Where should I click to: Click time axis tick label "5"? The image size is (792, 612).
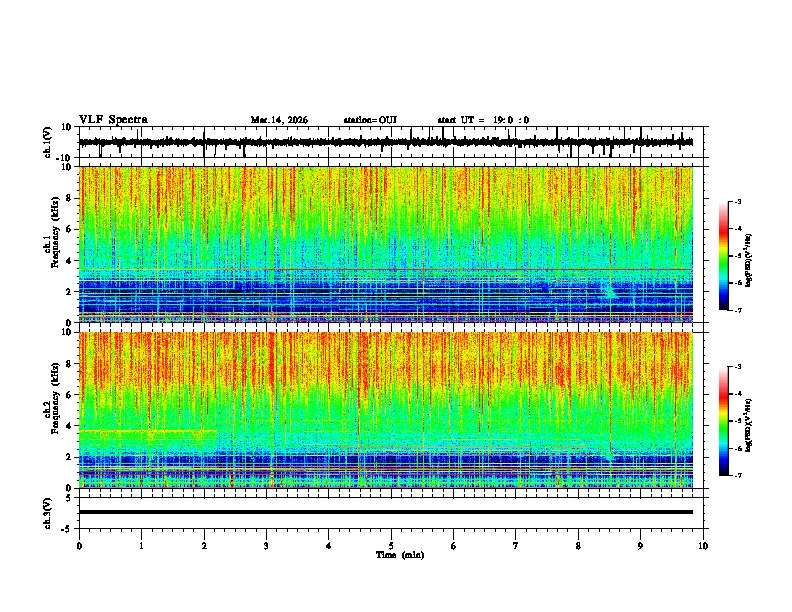tap(391, 546)
